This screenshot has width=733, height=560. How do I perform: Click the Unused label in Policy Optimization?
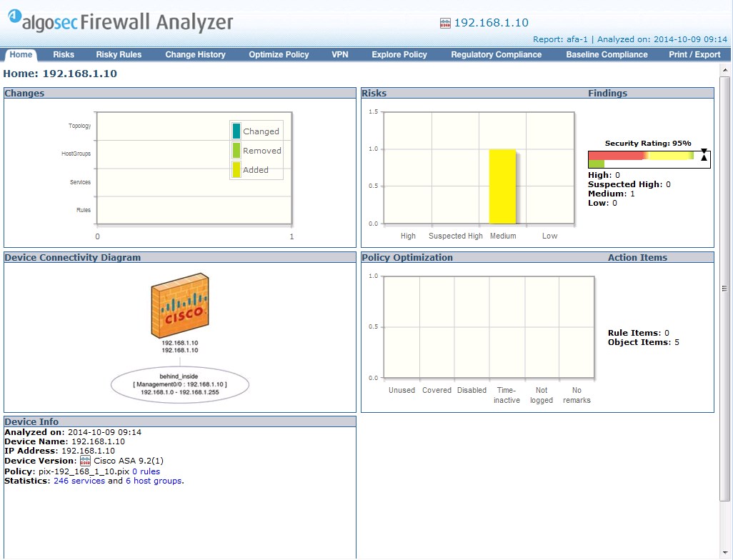click(402, 390)
